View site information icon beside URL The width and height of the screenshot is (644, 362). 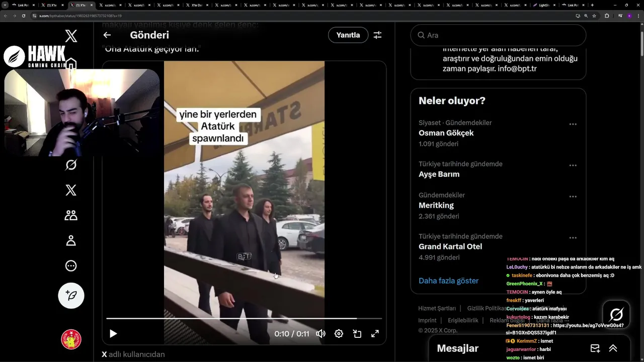coord(34,16)
